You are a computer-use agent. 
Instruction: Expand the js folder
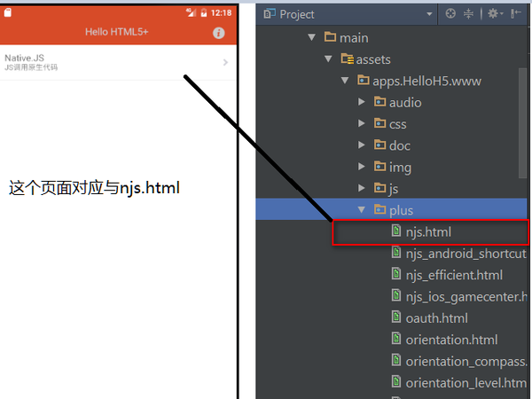(x=362, y=188)
